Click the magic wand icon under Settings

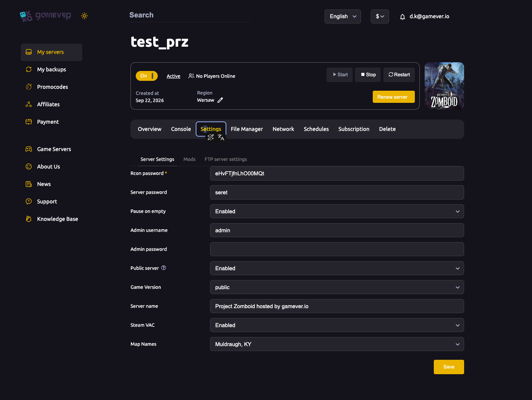(x=211, y=137)
